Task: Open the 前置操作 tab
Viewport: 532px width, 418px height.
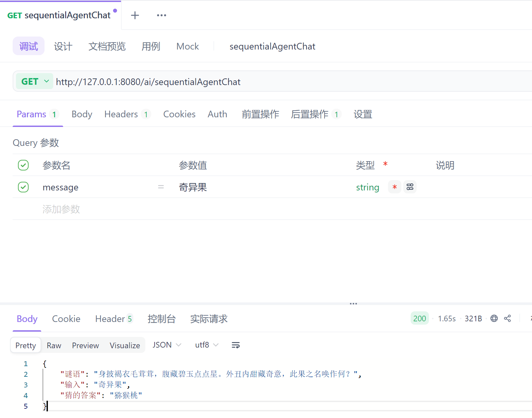Action: tap(260, 114)
